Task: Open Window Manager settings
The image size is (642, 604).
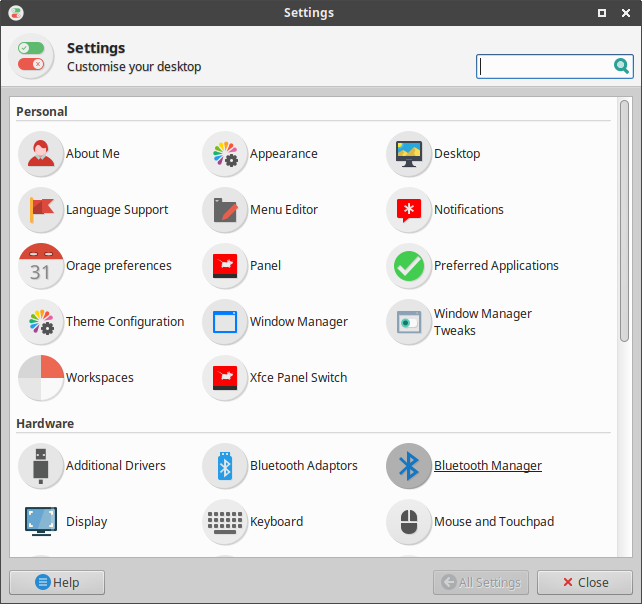Action: (x=225, y=322)
